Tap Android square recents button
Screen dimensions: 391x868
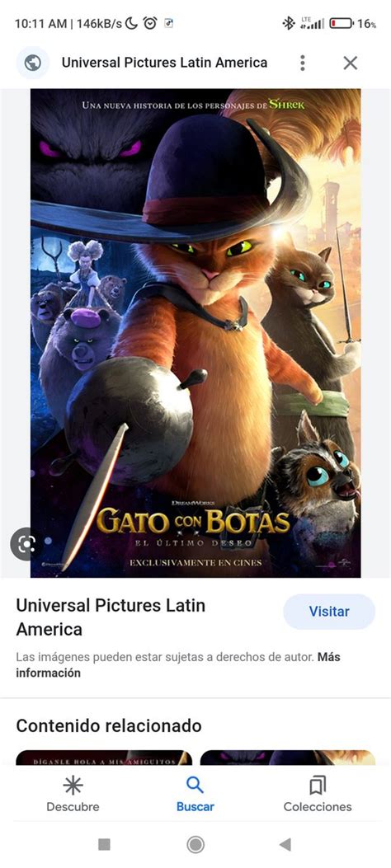104,844
